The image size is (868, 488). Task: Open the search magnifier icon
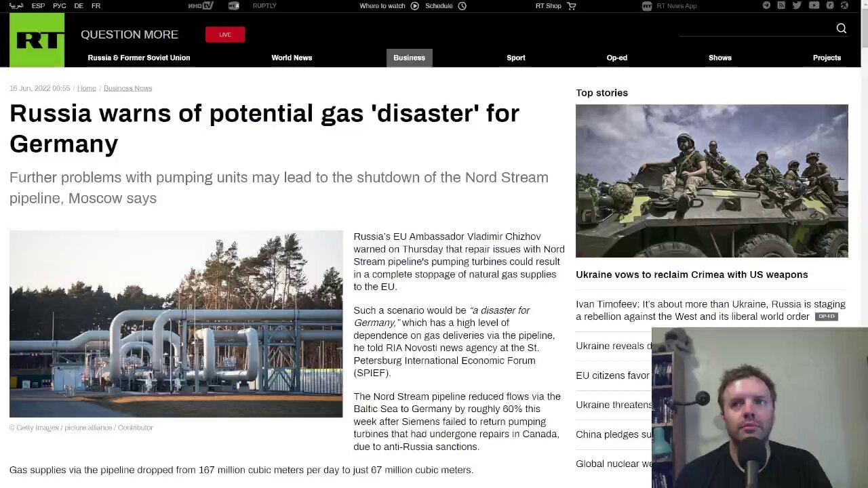pos(841,28)
